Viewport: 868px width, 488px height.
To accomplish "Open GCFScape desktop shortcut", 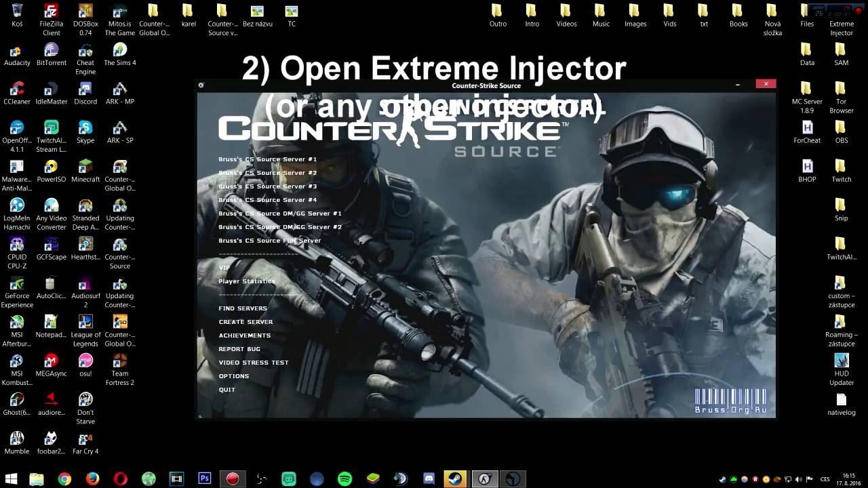I will coord(52,247).
